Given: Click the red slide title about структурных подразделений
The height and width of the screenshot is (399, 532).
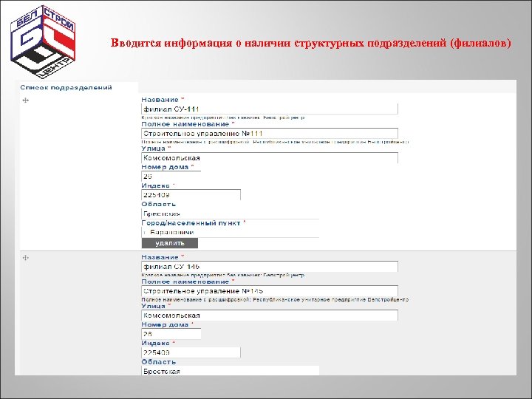Looking at the screenshot, I should (x=311, y=44).
